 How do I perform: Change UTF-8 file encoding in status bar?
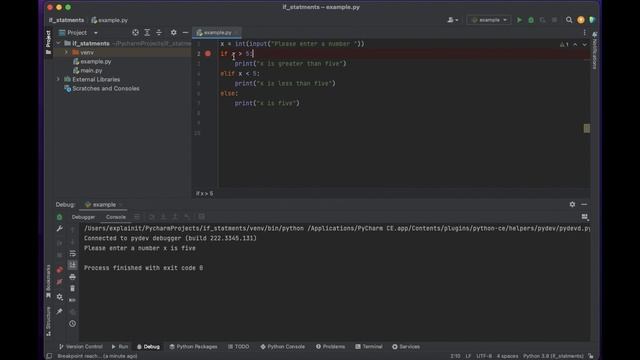(x=484, y=356)
